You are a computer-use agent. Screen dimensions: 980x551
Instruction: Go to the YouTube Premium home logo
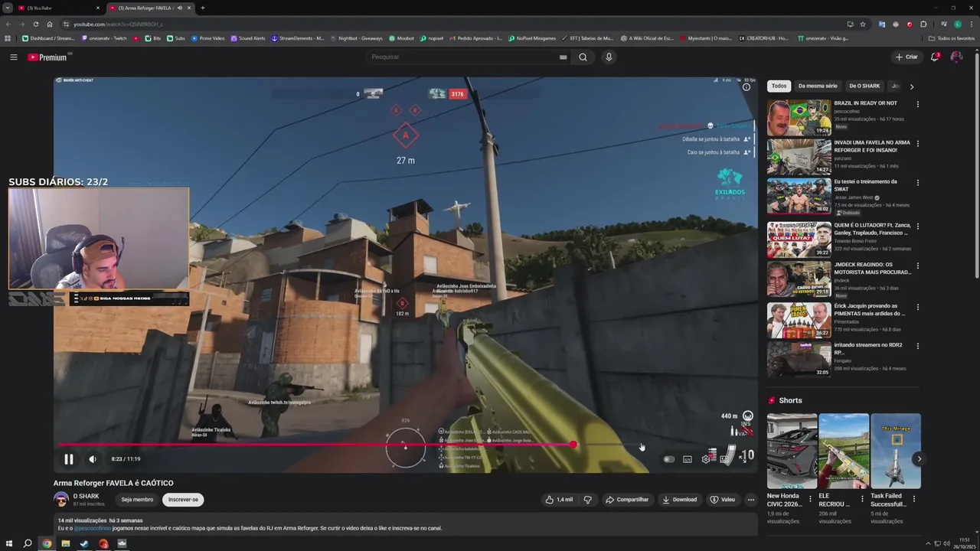point(49,57)
